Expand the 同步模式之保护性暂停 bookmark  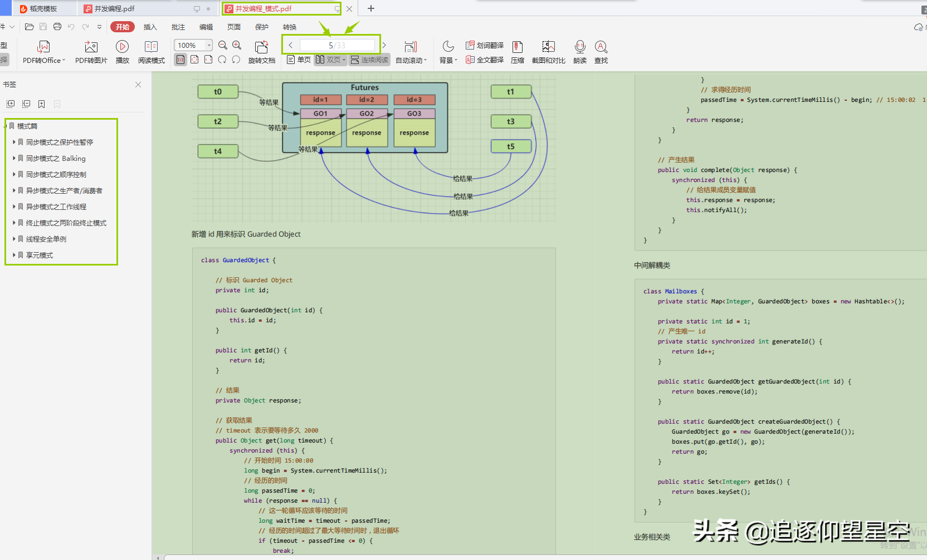point(14,142)
